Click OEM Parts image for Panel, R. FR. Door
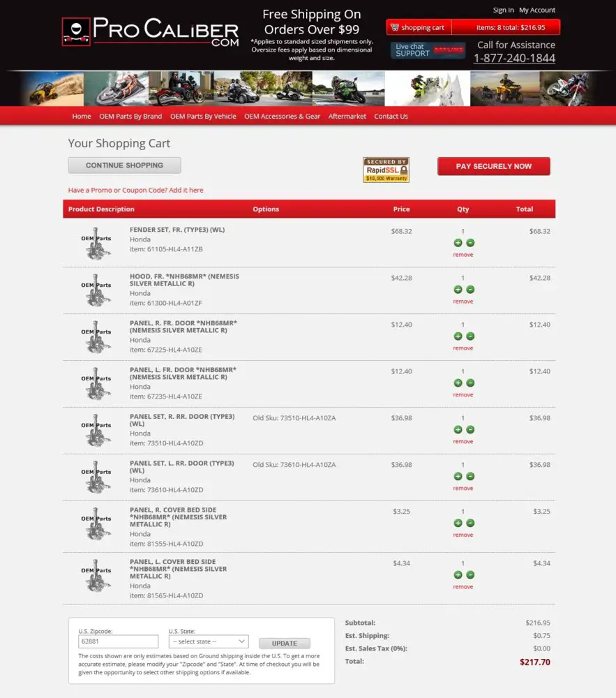This screenshot has width=616, height=698. pyautogui.click(x=96, y=336)
